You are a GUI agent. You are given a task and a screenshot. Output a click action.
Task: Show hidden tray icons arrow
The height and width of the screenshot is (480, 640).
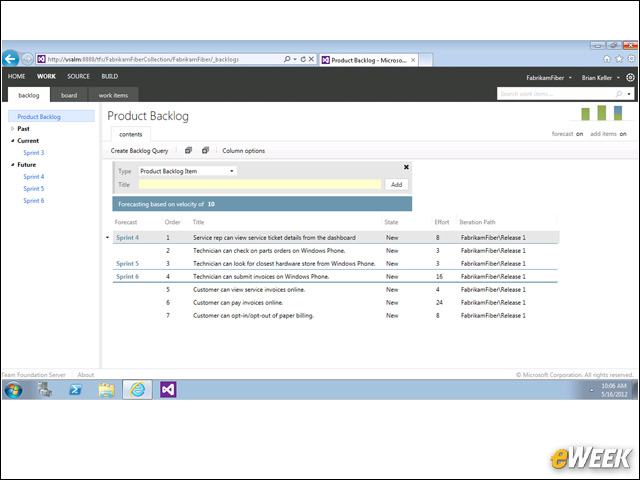[x=591, y=391]
